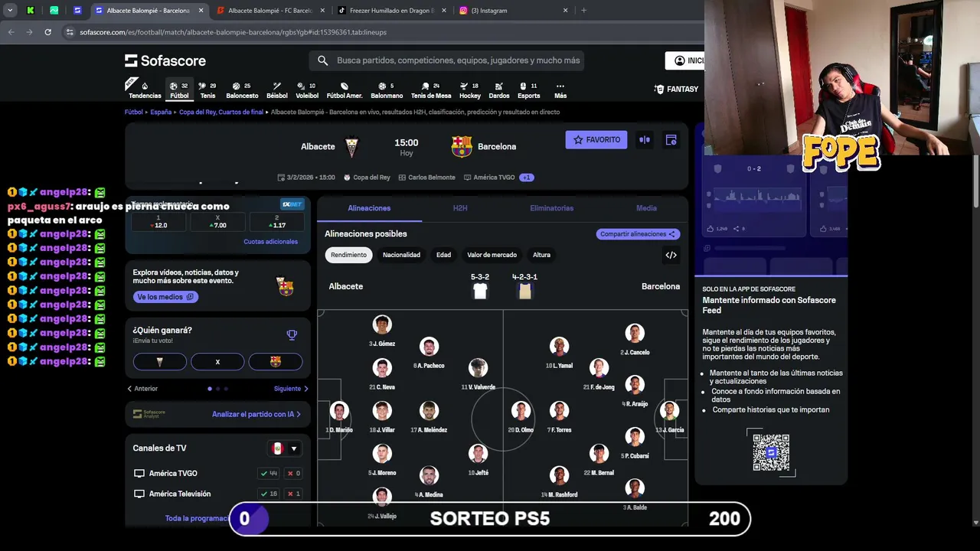The height and width of the screenshot is (551, 980).
Task: Click Analizar el partido con IA
Action: click(x=256, y=414)
